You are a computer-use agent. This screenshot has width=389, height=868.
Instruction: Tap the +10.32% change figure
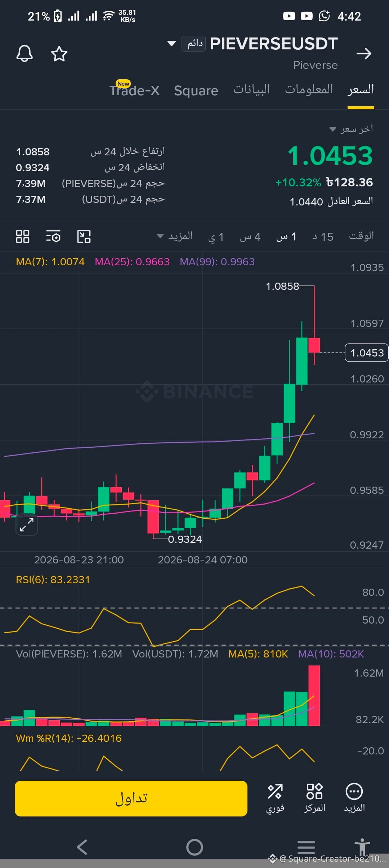298,182
